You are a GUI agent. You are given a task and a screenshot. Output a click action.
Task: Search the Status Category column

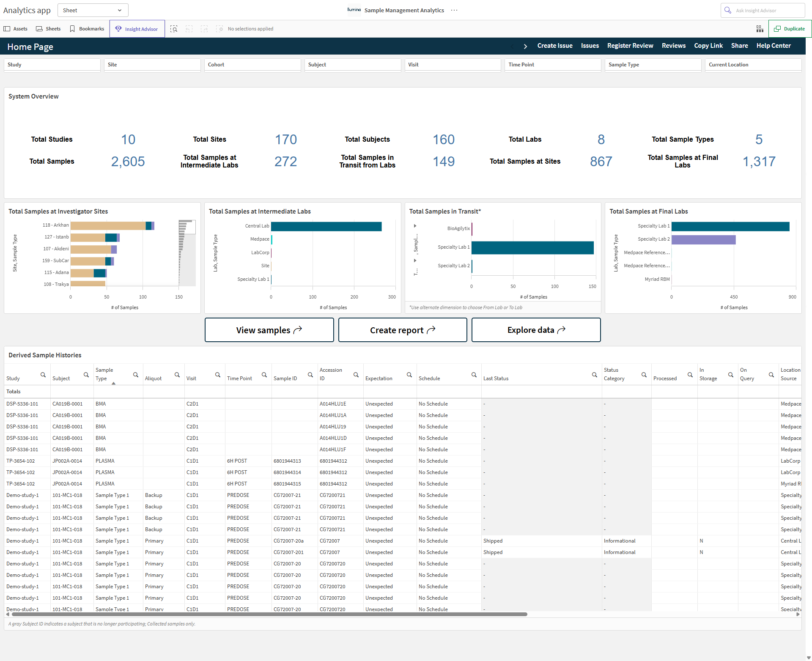point(644,375)
